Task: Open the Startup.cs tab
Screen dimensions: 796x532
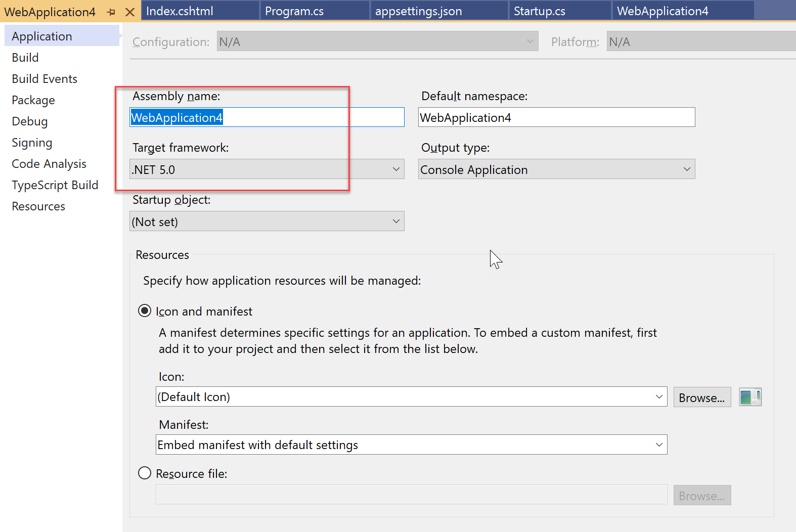Action: point(539,11)
